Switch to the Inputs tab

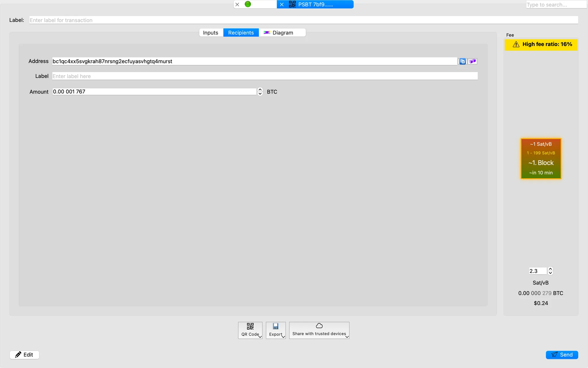click(210, 32)
